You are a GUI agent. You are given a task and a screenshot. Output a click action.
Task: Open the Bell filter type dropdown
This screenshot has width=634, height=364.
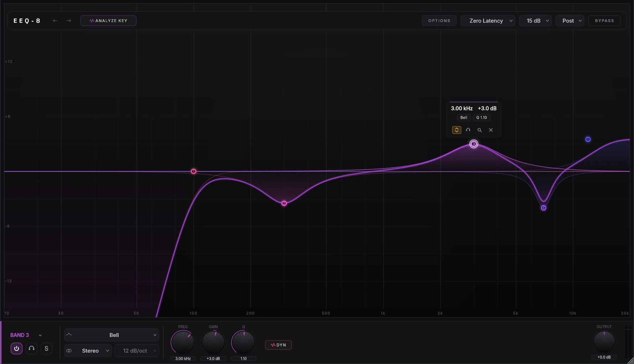111,335
